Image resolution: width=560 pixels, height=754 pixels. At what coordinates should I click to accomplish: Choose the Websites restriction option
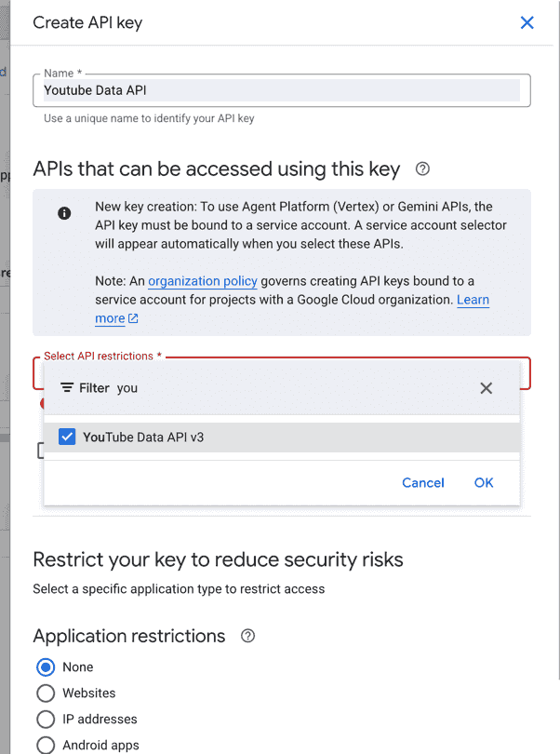pos(46,693)
